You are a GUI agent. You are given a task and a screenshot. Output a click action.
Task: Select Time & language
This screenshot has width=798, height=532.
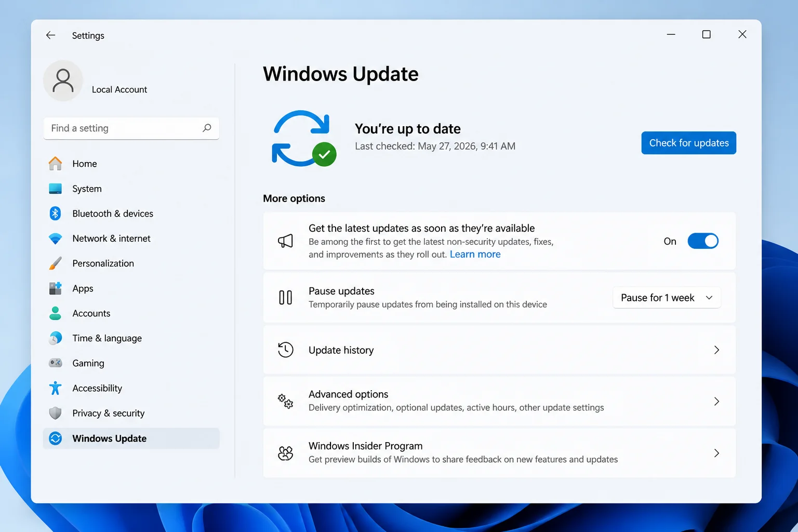tap(131, 338)
